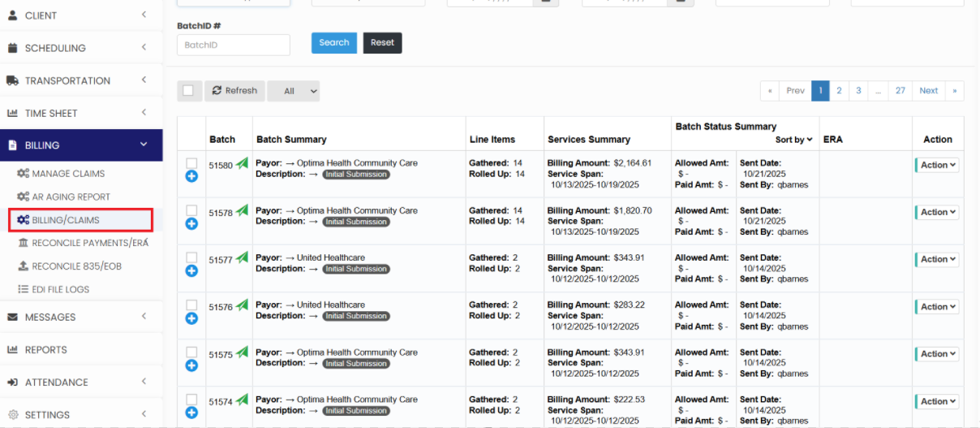
Task: Tick the select-all checkbox above the table
Action: [188, 91]
